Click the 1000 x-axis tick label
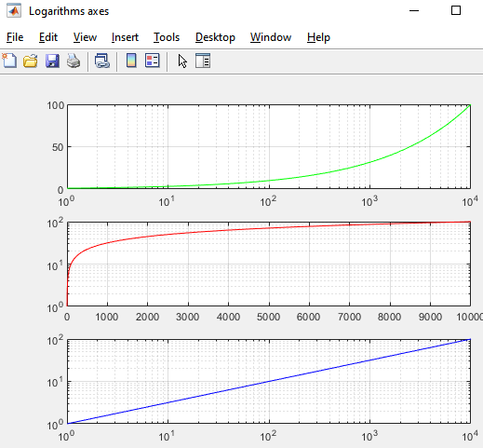483x448 pixels. (x=107, y=317)
